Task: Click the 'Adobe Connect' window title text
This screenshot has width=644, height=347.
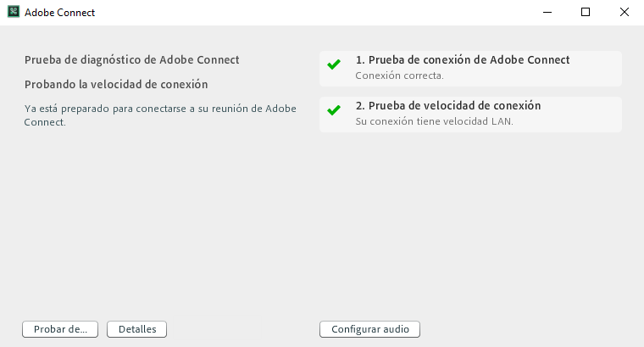Action: tap(59, 14)
